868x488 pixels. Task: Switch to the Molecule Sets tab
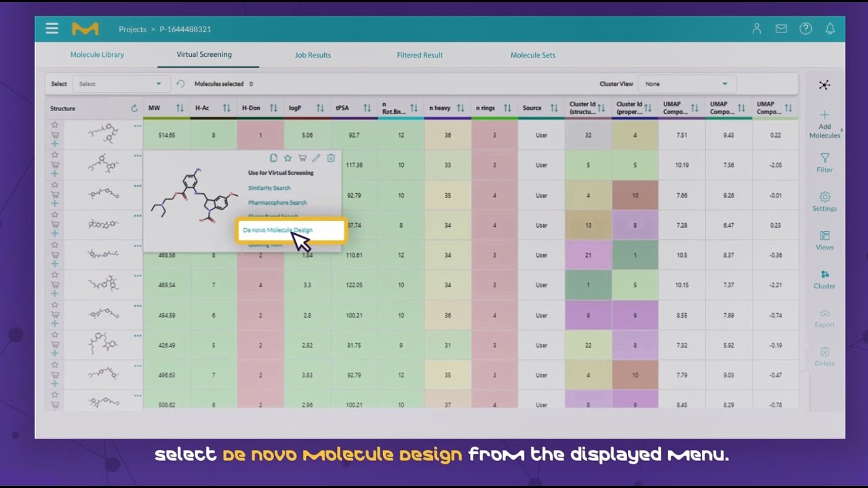tap(533, 55)
